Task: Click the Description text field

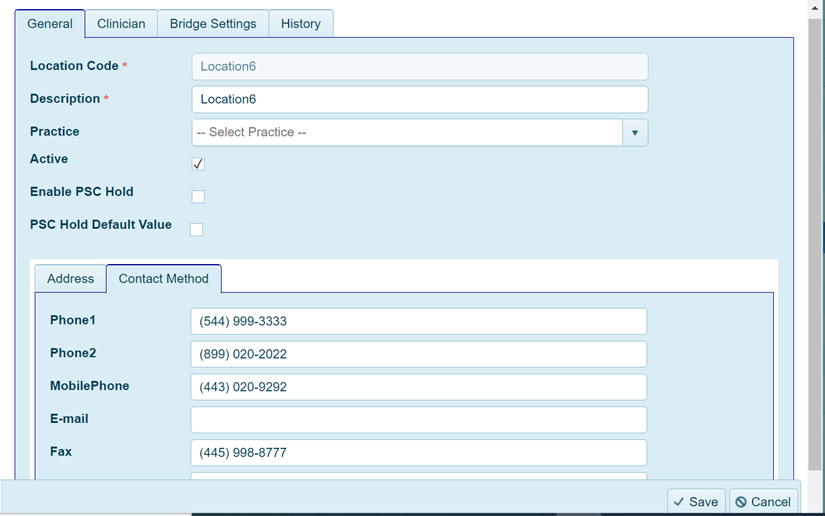Action: pyautogui.click(x=419, y=100)
